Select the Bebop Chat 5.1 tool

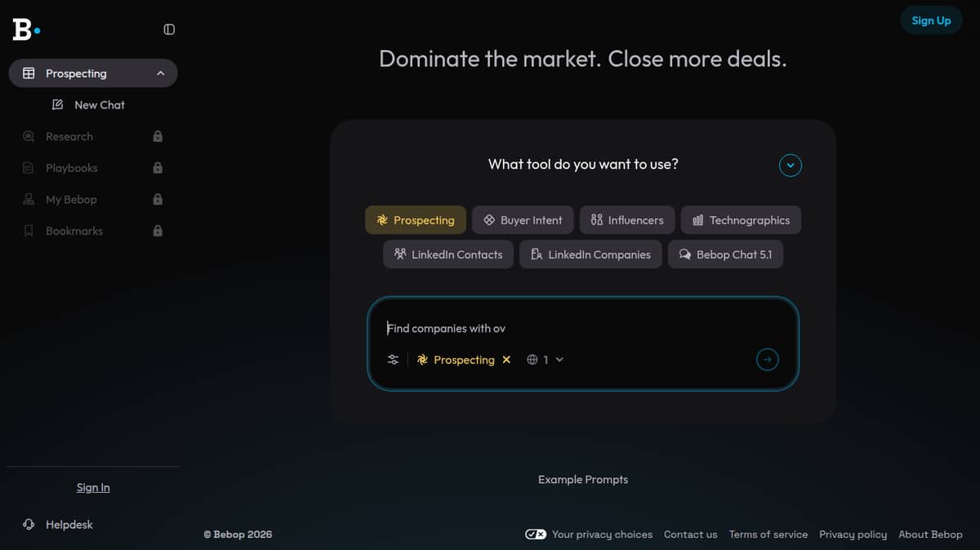coord(725,255)
